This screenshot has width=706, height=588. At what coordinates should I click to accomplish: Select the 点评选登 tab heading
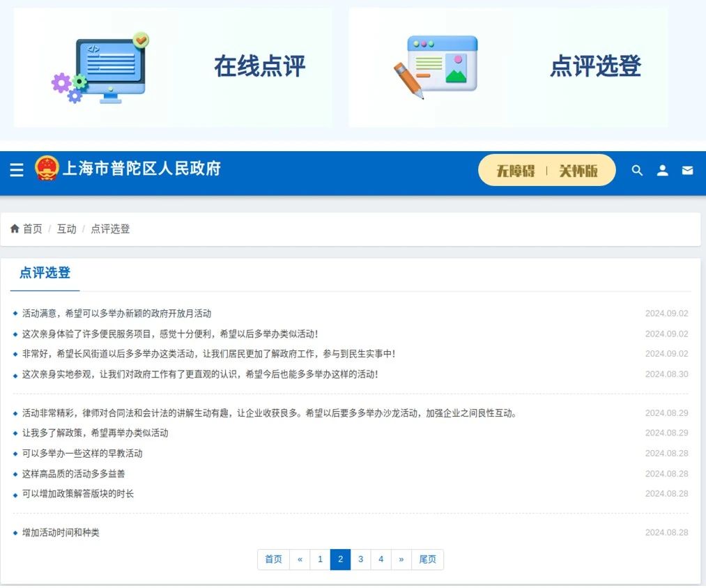[45, 273]
